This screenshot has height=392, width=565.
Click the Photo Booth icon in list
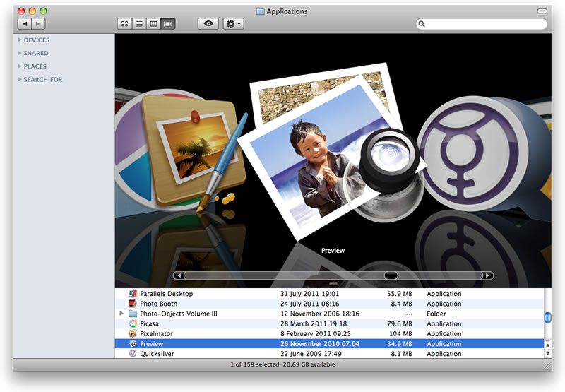click(x=133, y=304)
